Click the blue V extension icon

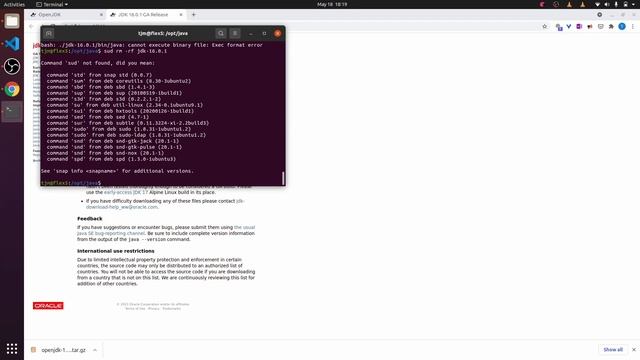569,27
